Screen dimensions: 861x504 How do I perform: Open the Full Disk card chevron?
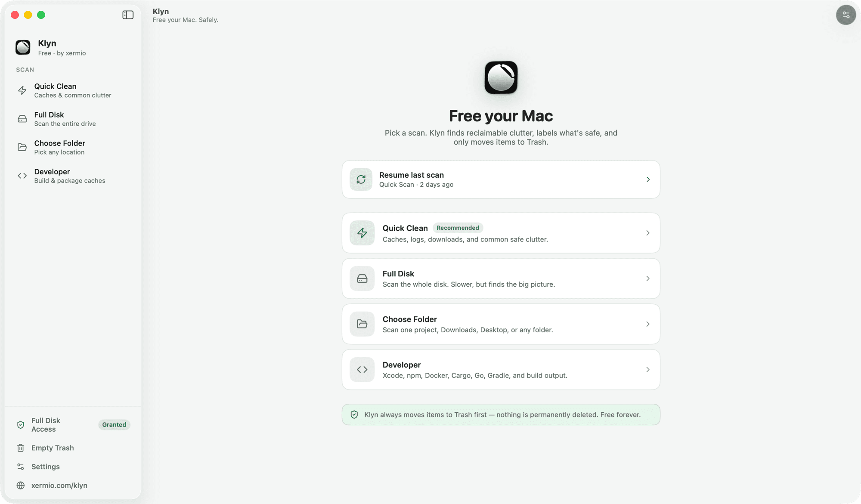648,278
